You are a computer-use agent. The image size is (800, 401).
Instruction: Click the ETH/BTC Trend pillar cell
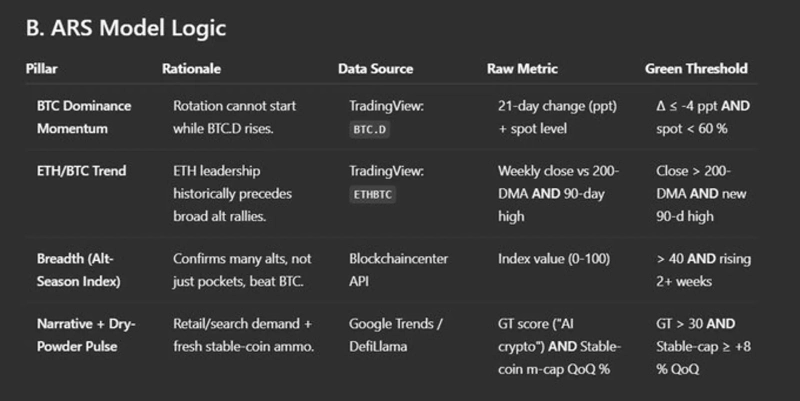tap(80, 171)
